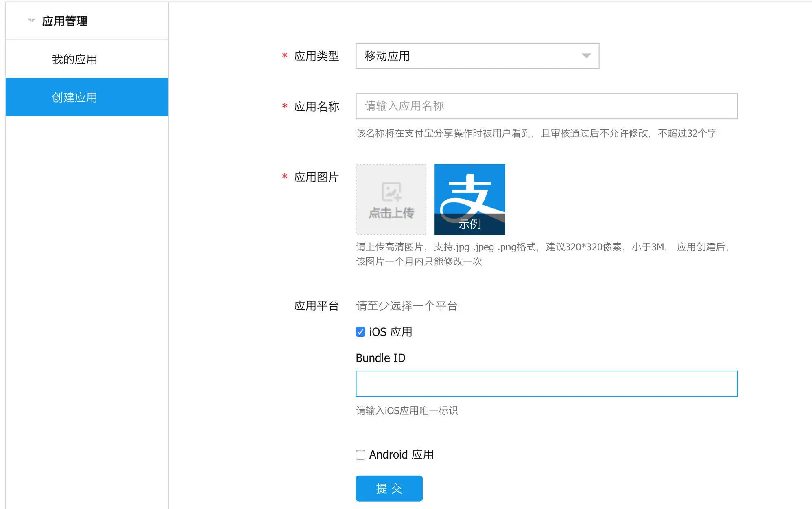Click the 点击上传 upload text
Image resolution: width=812 pixels, height=509 pixels.
[x=391, y=213]
